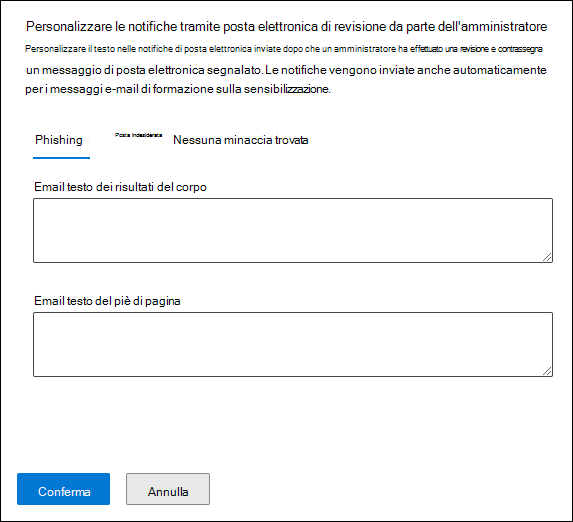
Task: Click the small description line under the title
Action: tap(284, 49)
